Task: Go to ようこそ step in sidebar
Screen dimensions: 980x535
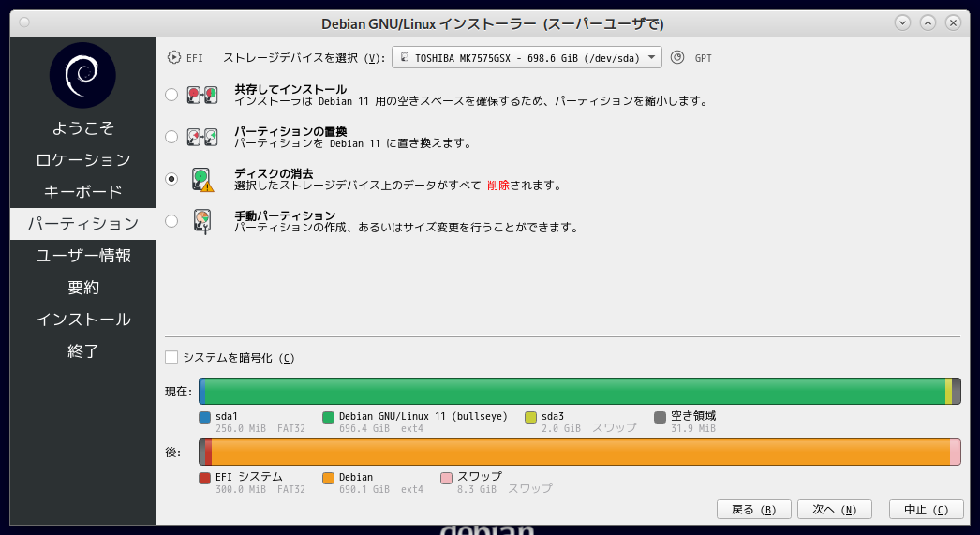Action: [x=83, y=128]
